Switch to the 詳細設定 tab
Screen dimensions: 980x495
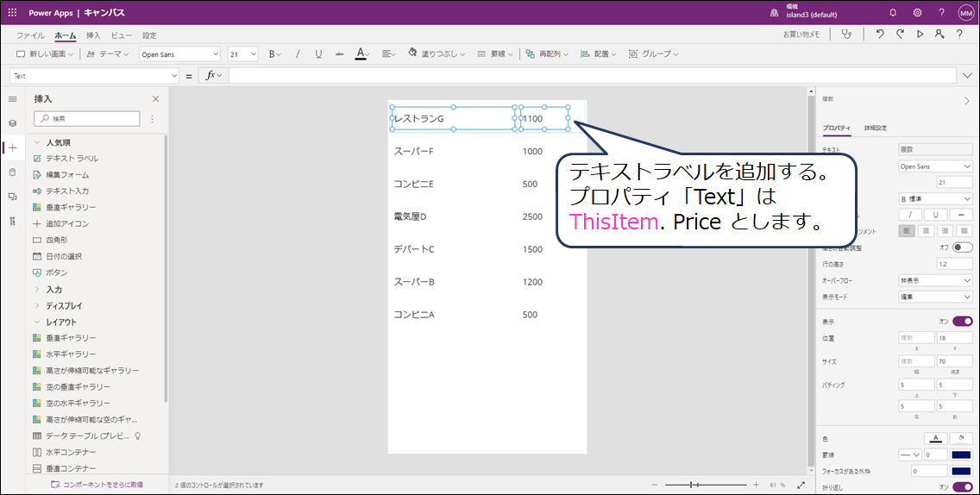876,128
